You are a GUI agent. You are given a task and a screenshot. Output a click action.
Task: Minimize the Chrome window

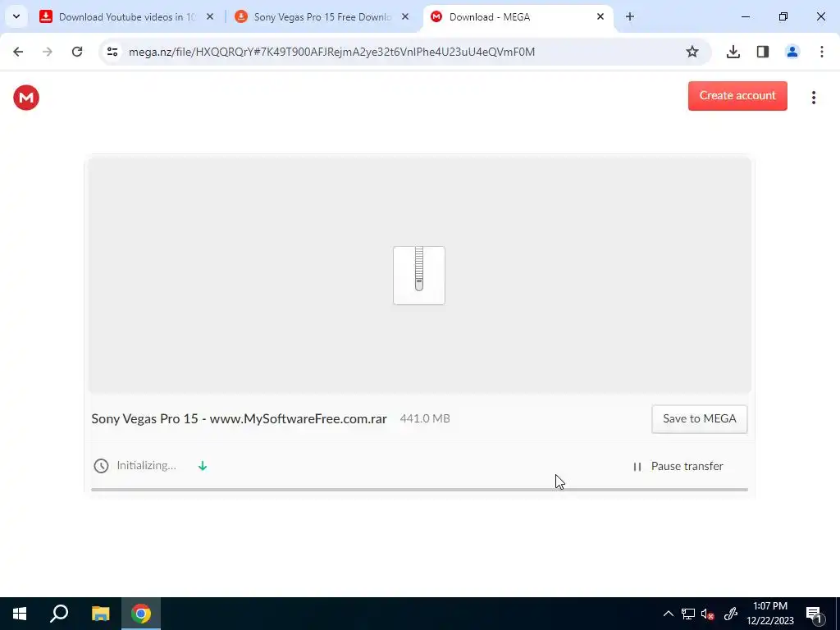coord(745,17)
